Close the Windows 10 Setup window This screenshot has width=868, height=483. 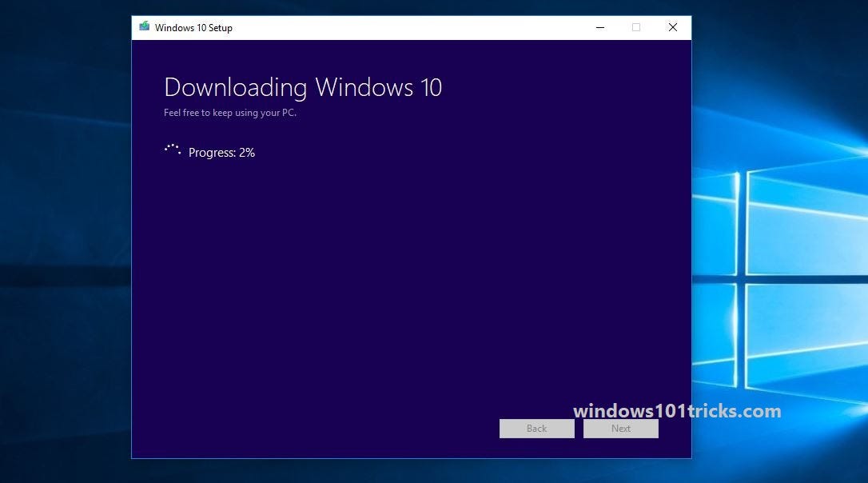tap(673, 27)
